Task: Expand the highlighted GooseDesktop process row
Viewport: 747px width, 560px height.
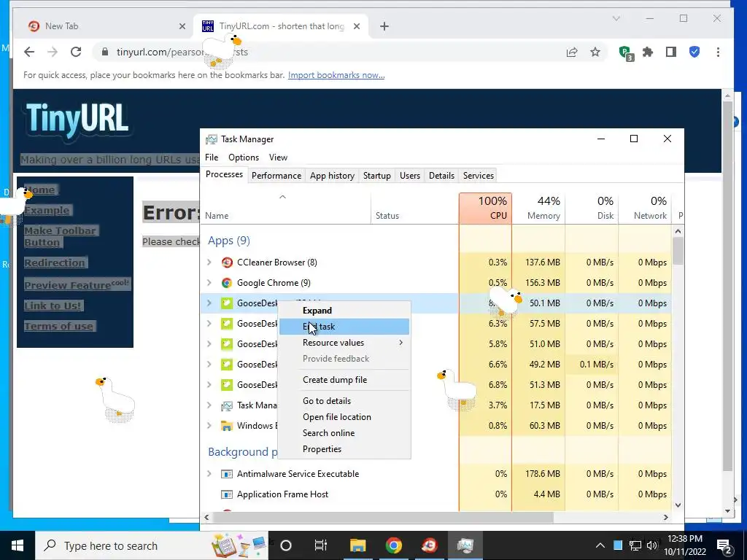Action: (x=209, y=303)
